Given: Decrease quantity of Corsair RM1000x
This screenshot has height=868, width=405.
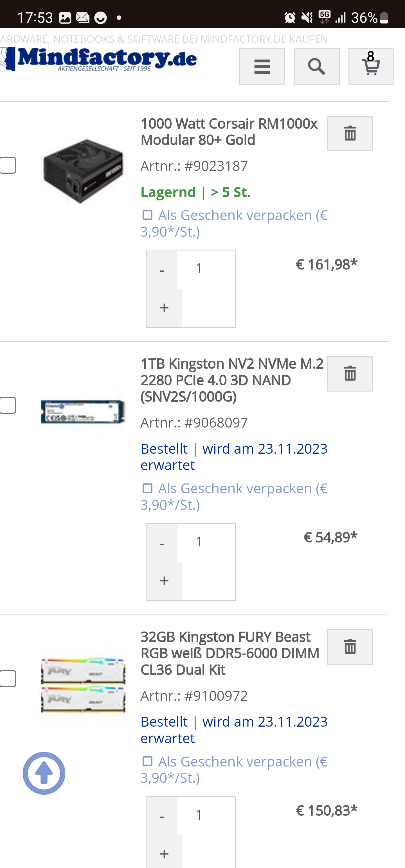Looking at the screenshot, I should pyautogui.click(x=162, y=270).
